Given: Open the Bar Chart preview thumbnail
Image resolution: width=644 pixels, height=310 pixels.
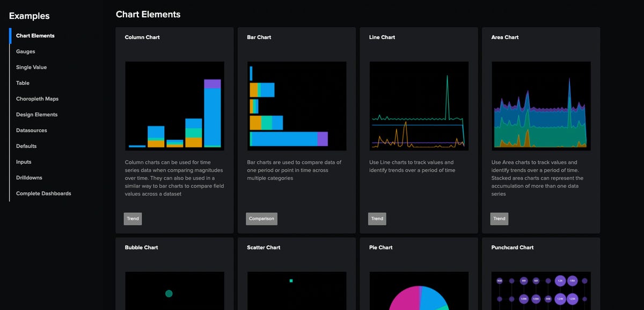Looking at the screenshot, I should [x=296, y=106].
